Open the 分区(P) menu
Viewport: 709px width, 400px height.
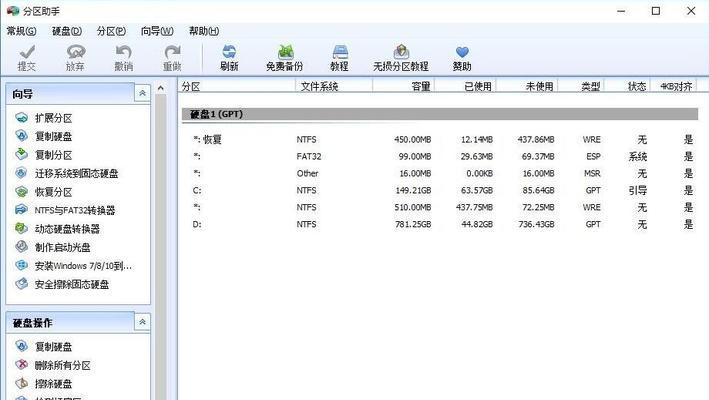[111, 31]
